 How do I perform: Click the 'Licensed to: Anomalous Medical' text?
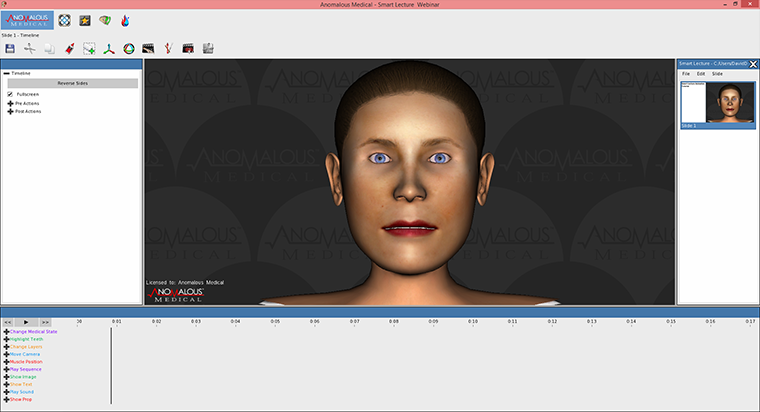185,283
